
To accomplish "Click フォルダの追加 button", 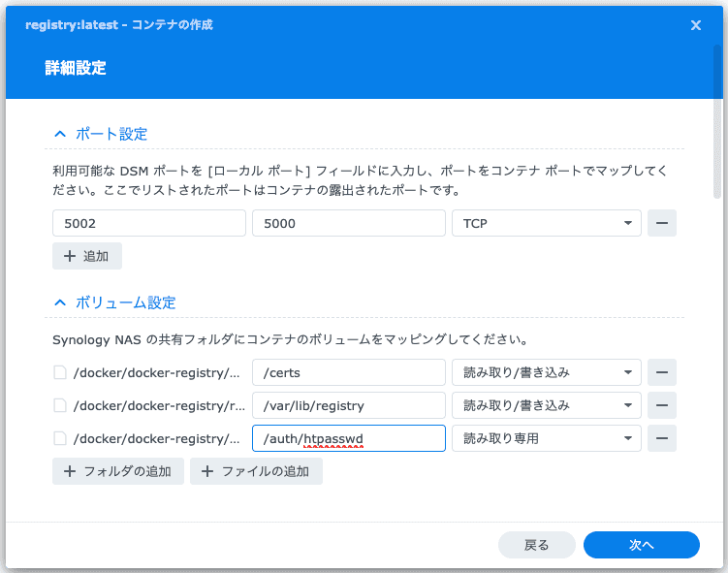I will point(117,471).
